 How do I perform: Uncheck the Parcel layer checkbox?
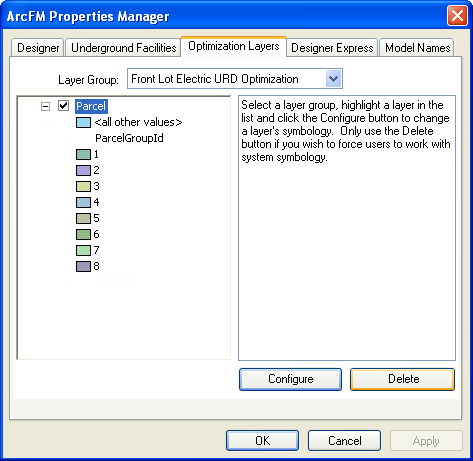tap(63, 106)
